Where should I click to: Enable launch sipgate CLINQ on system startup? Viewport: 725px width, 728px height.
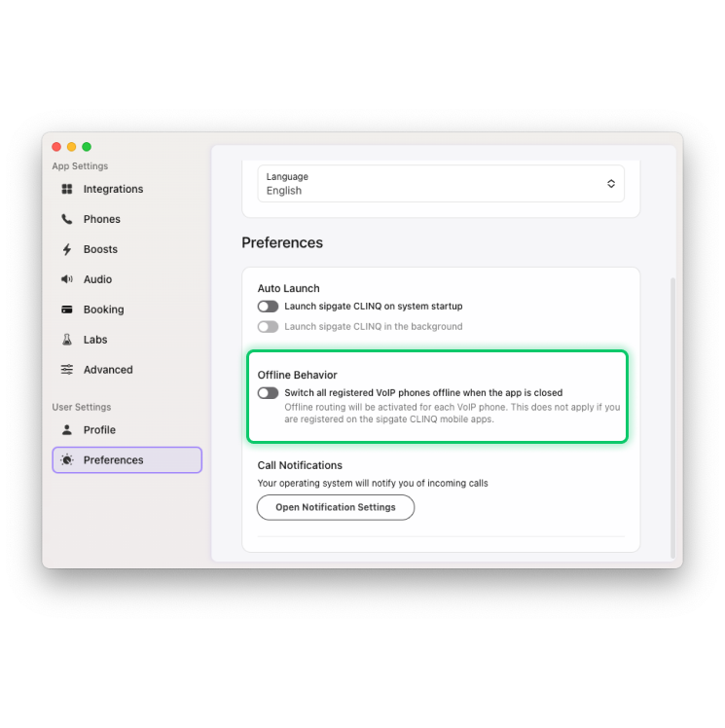tap(268, 307)
